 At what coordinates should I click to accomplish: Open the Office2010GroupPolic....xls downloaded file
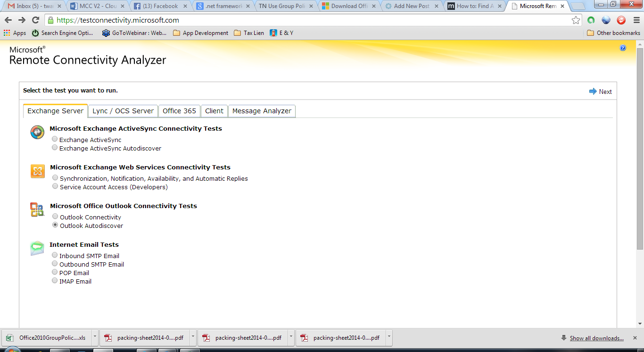(x=47, y=338)
